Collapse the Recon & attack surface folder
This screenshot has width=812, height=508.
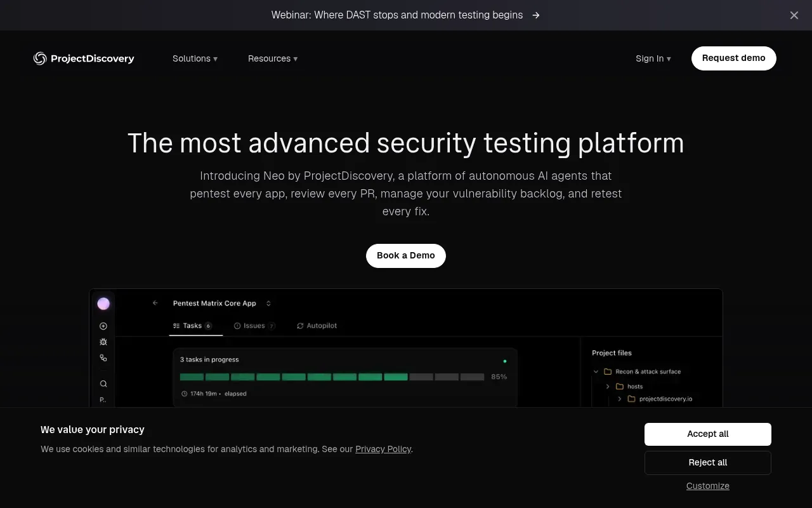tap(596, 371)
